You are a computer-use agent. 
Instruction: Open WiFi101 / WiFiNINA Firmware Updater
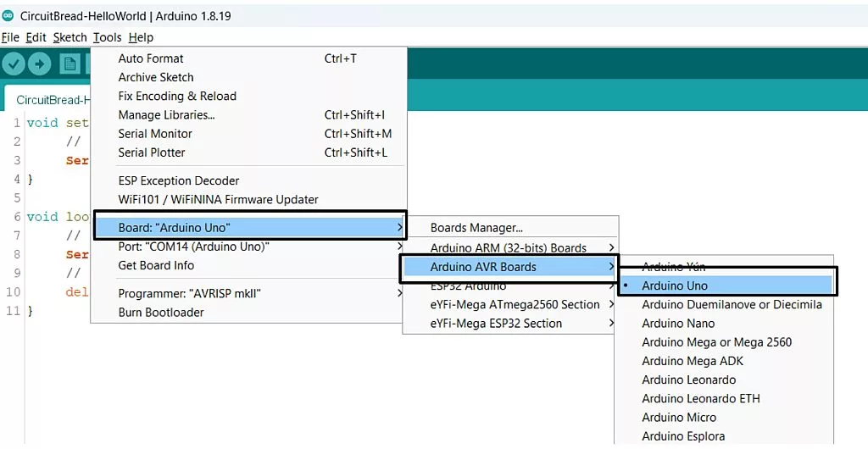coord(248,200)
